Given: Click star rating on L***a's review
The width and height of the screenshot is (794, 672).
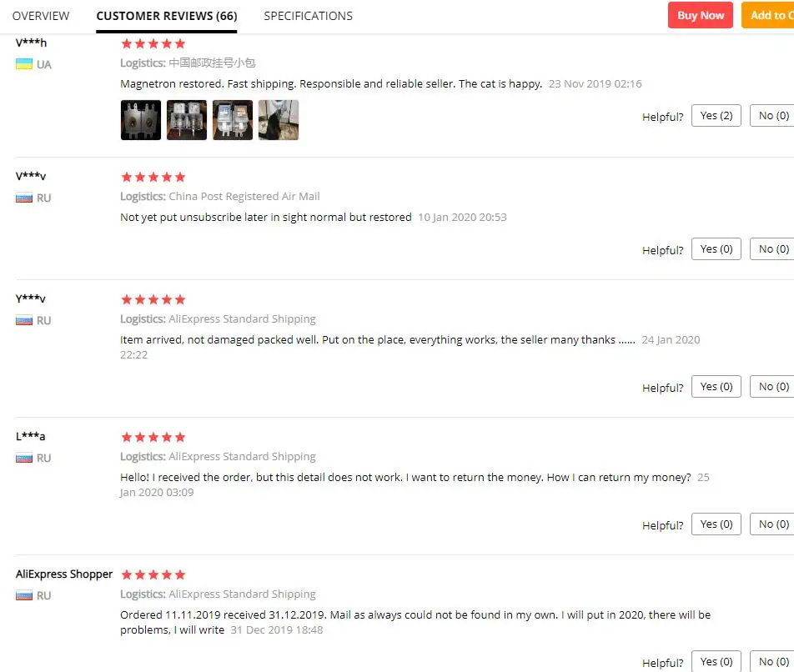Looking at the screenshot, I should [153, 437].
